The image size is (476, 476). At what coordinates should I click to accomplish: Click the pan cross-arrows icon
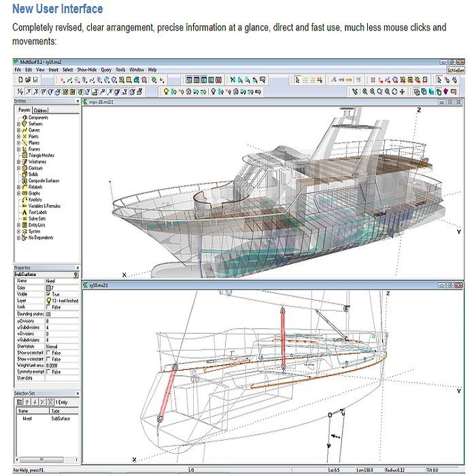point(403,91)
